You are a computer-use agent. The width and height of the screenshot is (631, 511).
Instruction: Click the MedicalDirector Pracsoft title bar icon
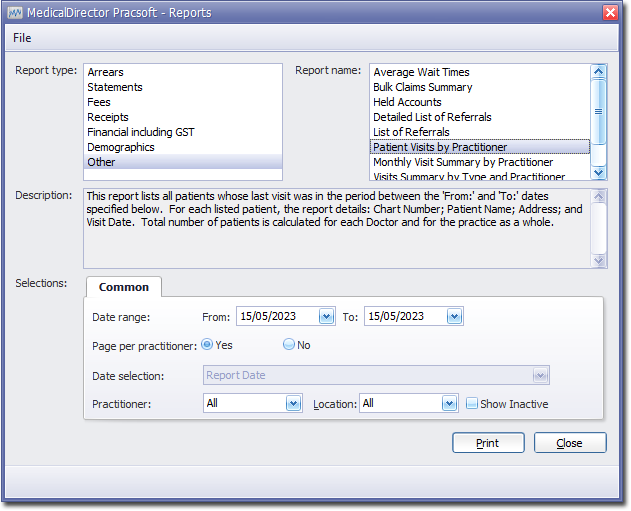(x=15, y=12)
